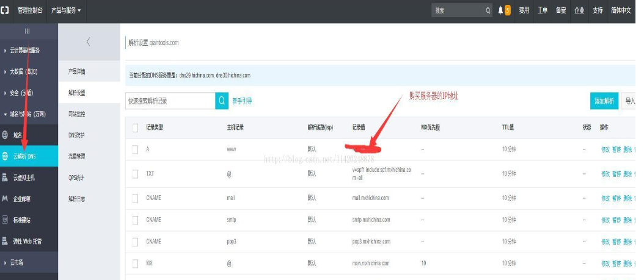The width and height of the screenshot is (644, 280).
Task: Check the CNAME mail row checkbox
Action: pos(135,198)
